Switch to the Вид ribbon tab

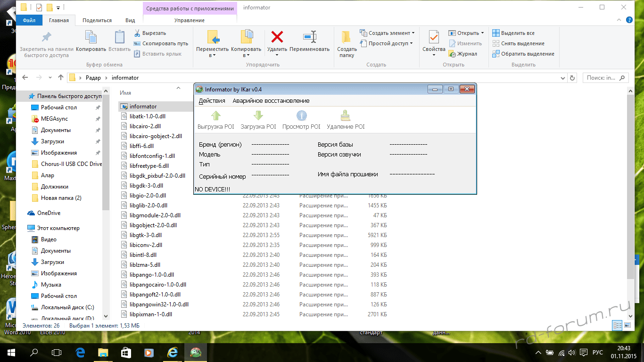(x=130, y=20)
